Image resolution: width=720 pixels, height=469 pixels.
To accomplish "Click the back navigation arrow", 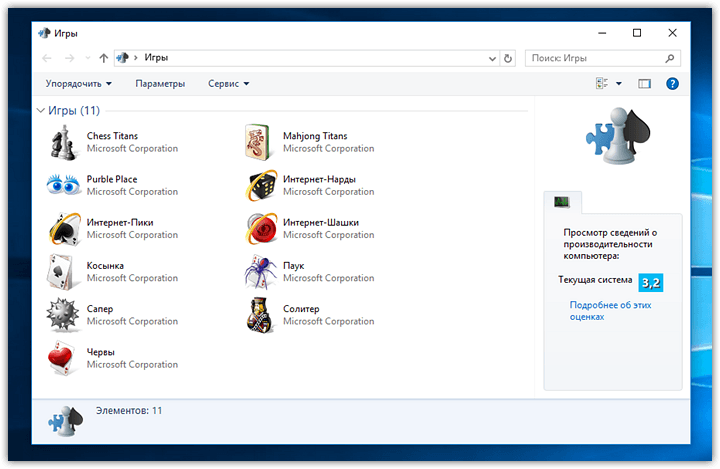I will (x=47, y=58).
